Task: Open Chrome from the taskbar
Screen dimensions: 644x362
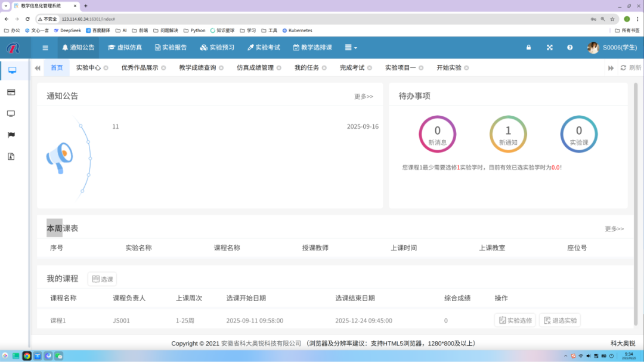Action: click(x=27, y=356)
